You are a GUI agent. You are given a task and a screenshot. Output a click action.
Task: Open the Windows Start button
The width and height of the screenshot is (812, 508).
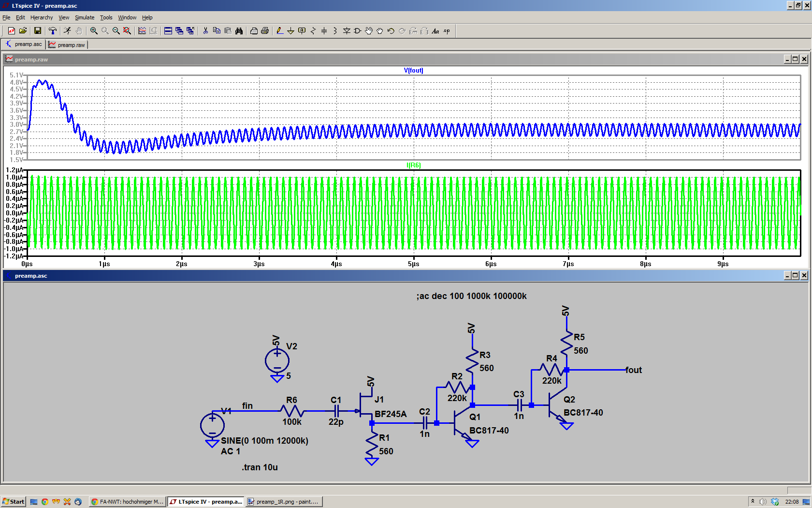click(x=13, y=502)
